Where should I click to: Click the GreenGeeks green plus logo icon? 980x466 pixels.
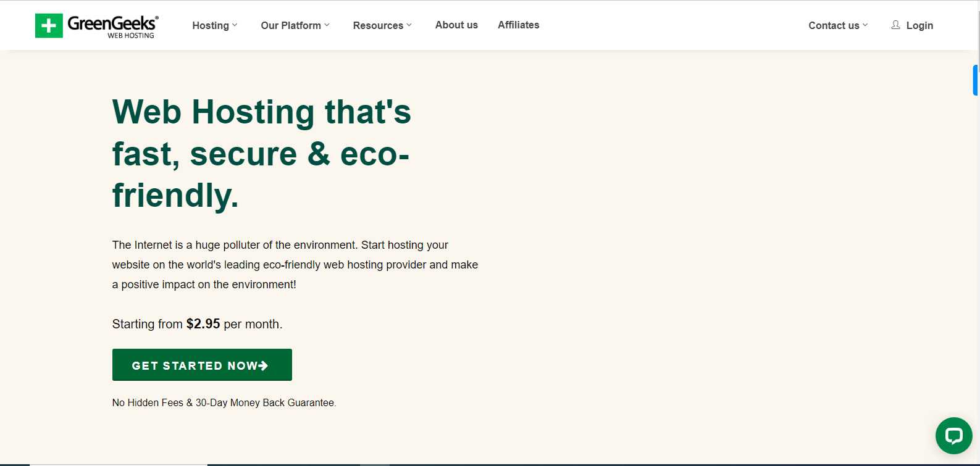[49, 25]
